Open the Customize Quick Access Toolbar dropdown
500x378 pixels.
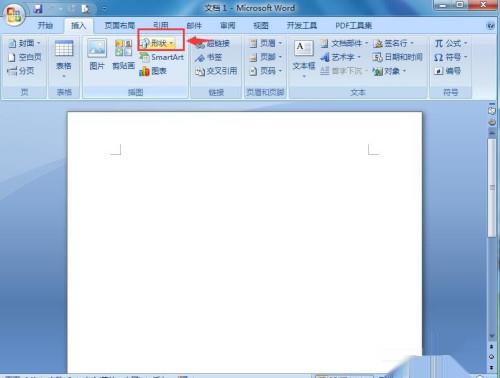104,9
